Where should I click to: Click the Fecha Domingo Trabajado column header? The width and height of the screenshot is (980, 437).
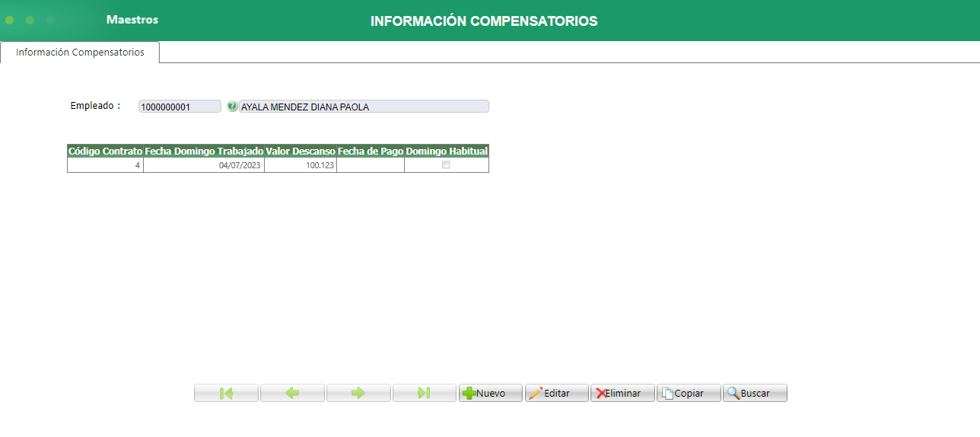tap(204, 152)
